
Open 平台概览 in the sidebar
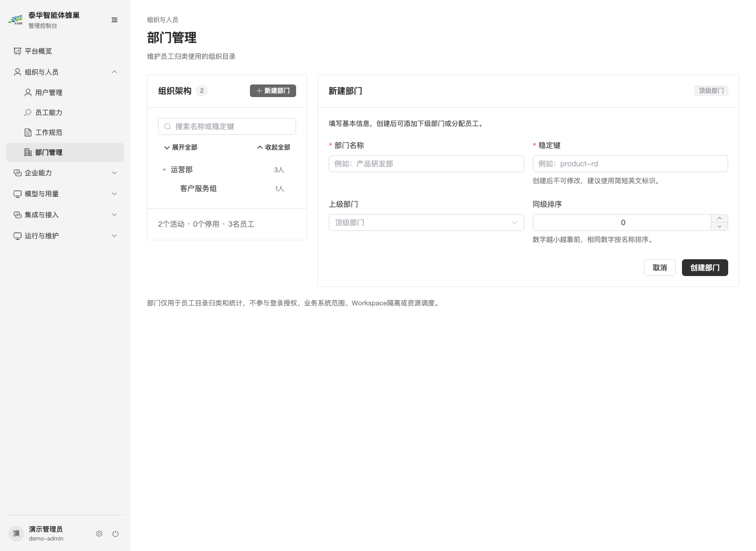(65, 51)
